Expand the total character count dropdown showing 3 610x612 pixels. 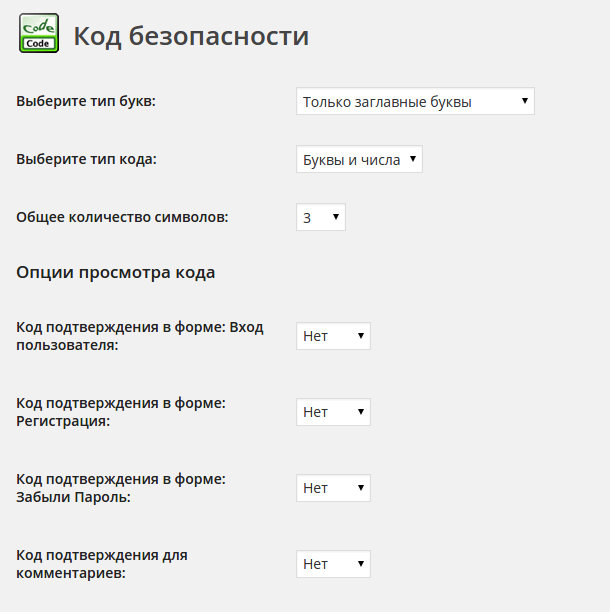tap(319, 217)
